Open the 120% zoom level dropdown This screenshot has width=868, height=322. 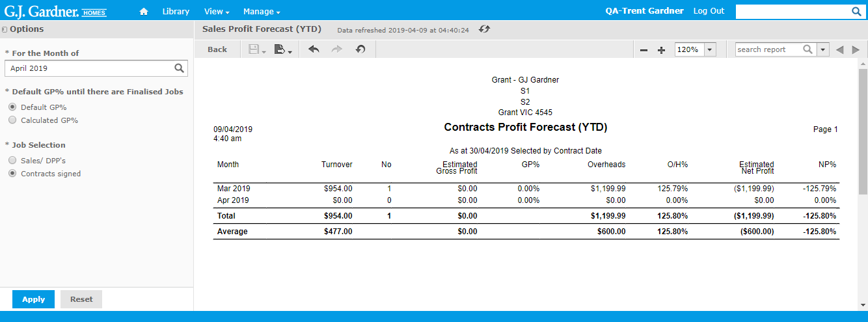pyautogui.click(x=709, y=49)
